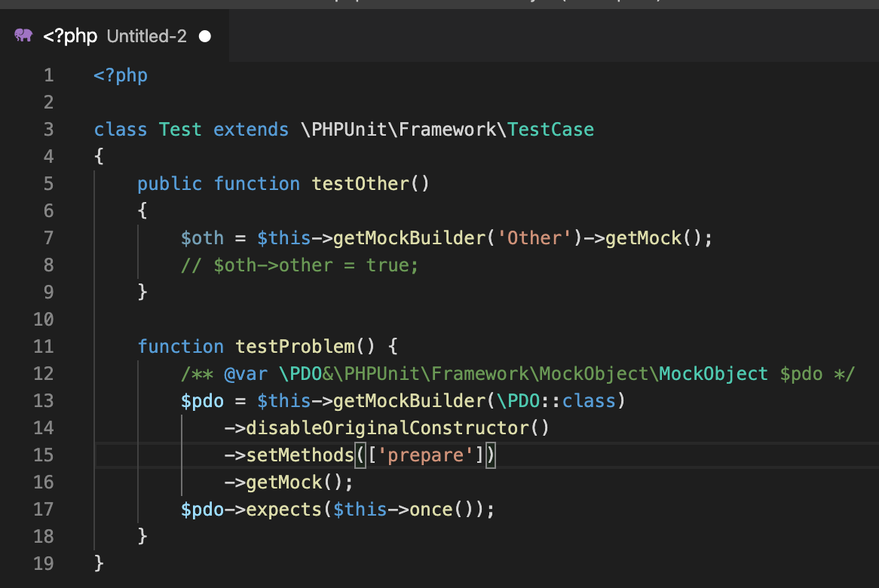Select the TestCase class name on line 3
Image resolution: width=879 pixels, height=588 pixels.
[x=551, y=129]
